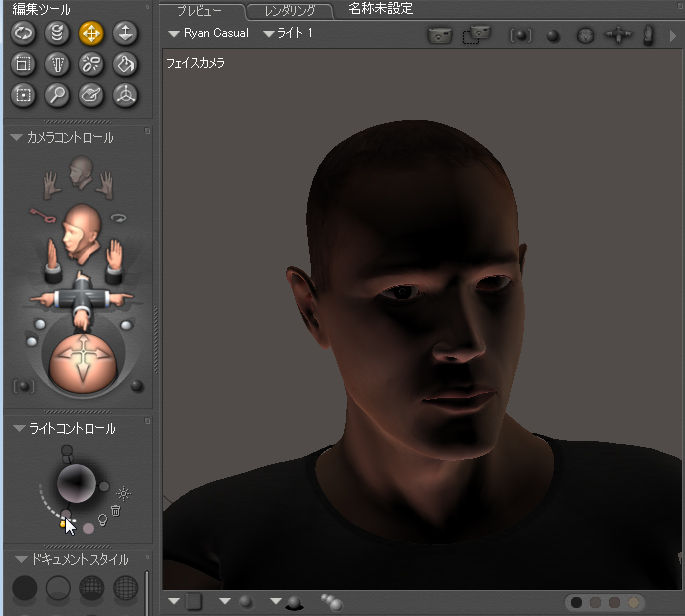Select the active Translate/Pull tool
The height and width of the screenshot is (616, 685).
click(x=92, y=32)
